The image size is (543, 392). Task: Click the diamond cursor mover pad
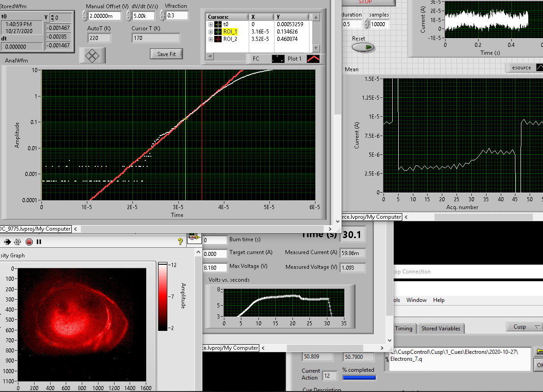click(92, 56)
